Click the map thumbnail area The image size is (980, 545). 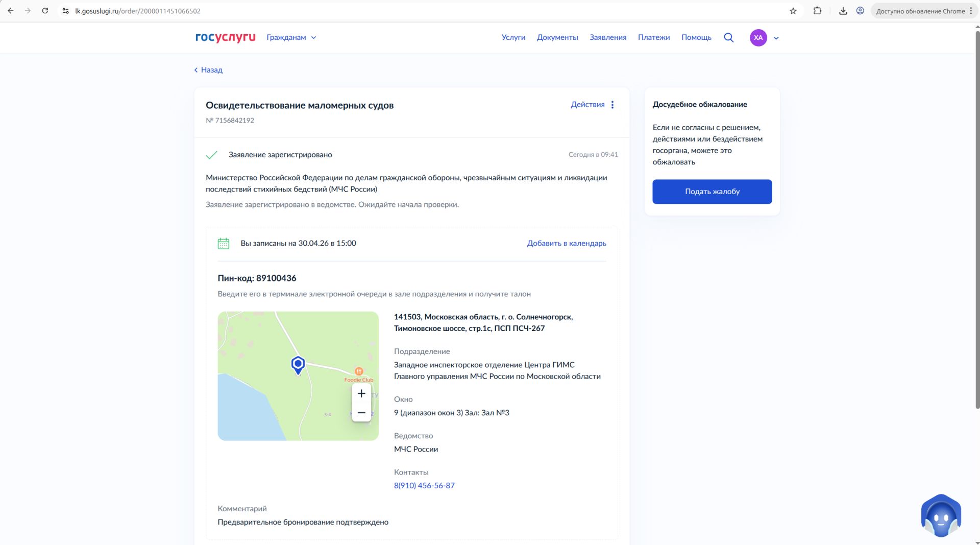pos(298,376)
